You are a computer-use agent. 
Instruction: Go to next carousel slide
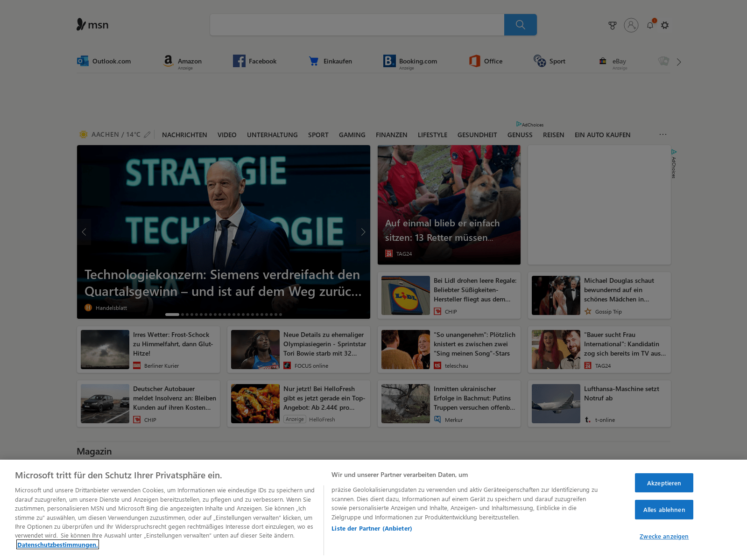click(363, 232)
